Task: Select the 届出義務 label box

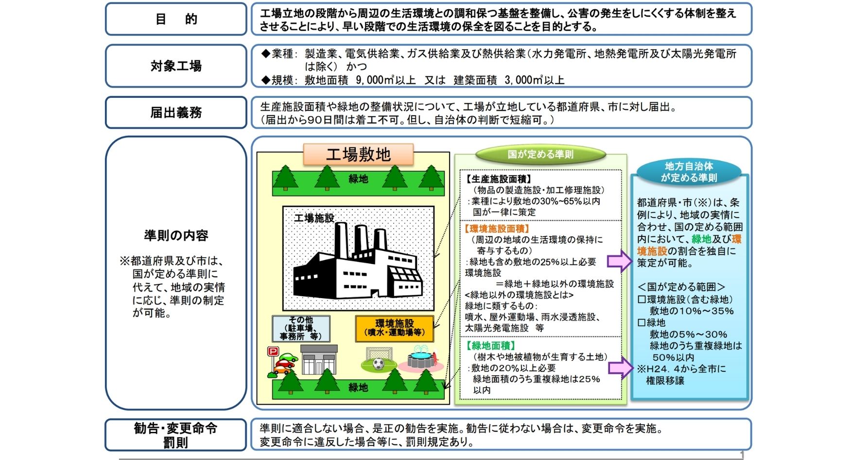Action: tap(176, 112)
